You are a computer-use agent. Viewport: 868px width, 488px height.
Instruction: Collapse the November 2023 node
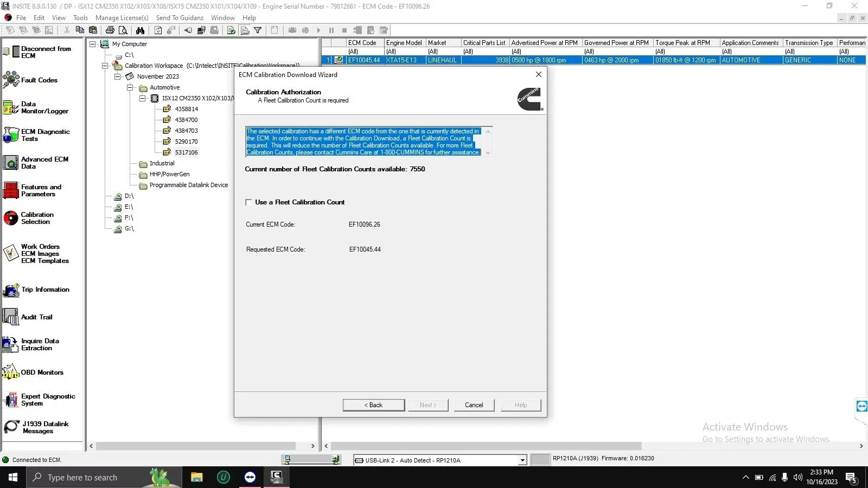click(118, 76)
